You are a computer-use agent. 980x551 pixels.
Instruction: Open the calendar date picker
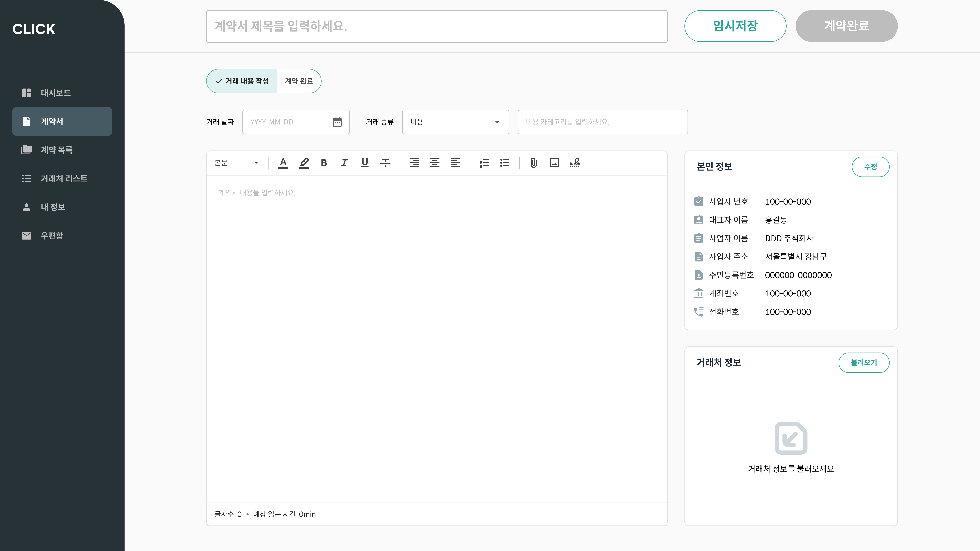point(337,122)
